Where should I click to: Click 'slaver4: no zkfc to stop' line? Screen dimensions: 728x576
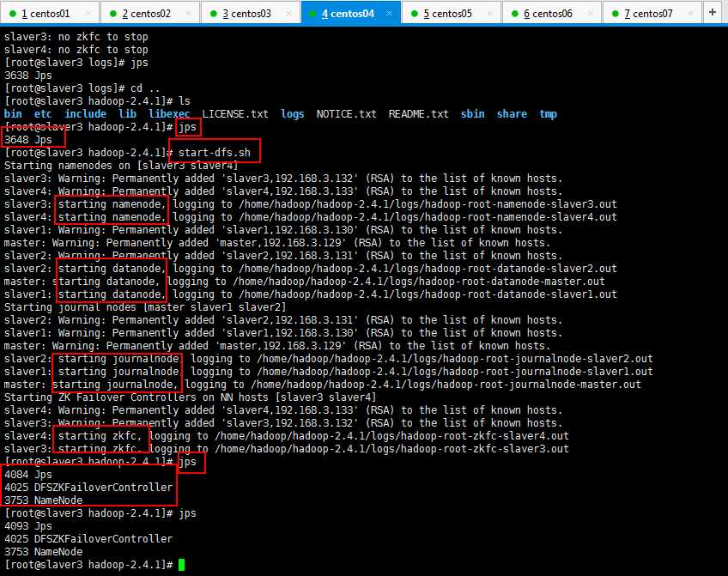pyautogui.click(x=76, y=50)
